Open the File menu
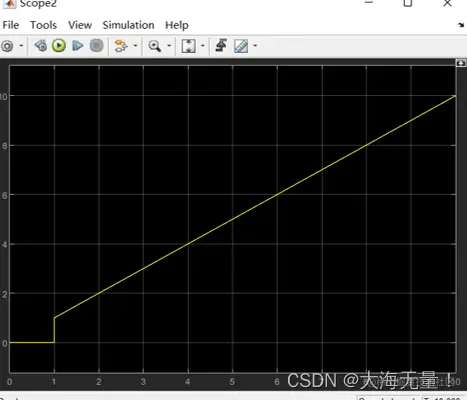This screenshot has width=467, height=400. click(11, 25)
